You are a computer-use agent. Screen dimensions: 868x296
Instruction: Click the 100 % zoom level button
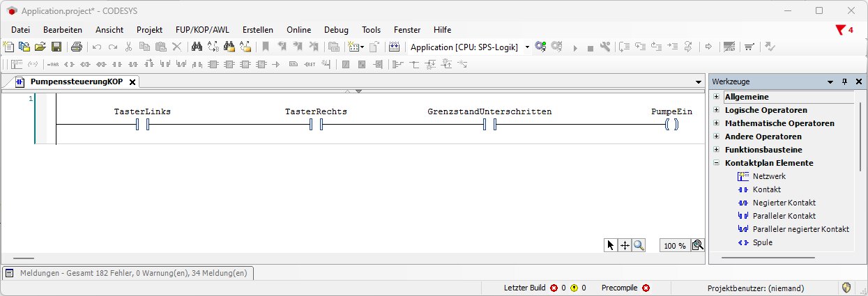coord(673,246)
